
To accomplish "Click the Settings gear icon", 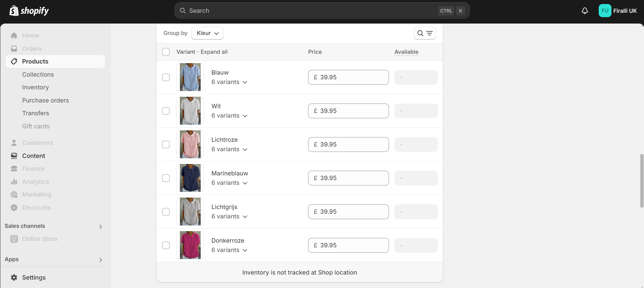I will click(x=14, y=278).
